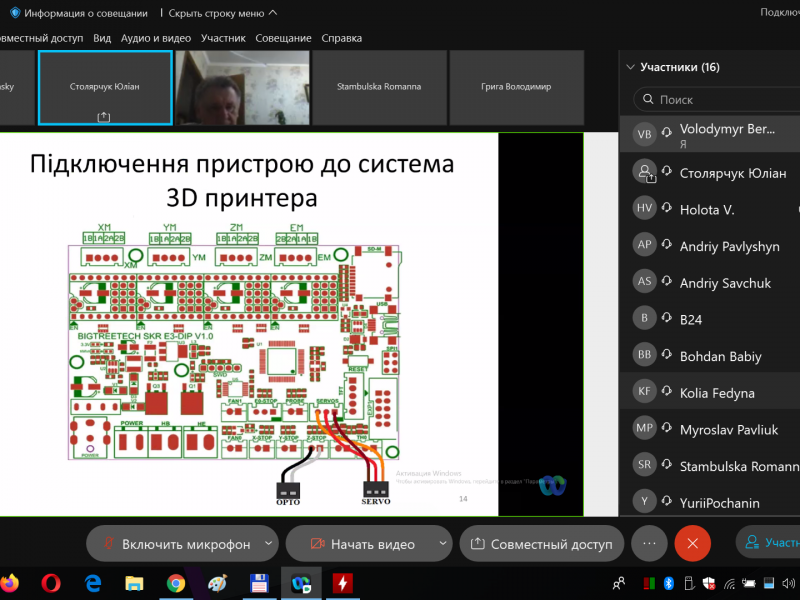
Task: Open Firefox from the taskbar
Action: tap(9, 582)
